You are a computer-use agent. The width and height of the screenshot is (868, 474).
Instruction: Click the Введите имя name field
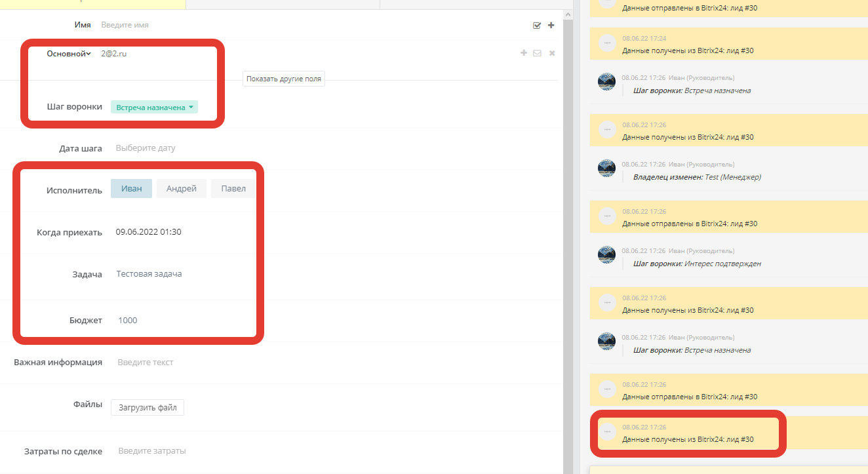pyautogui.click(x=125, y=25)
